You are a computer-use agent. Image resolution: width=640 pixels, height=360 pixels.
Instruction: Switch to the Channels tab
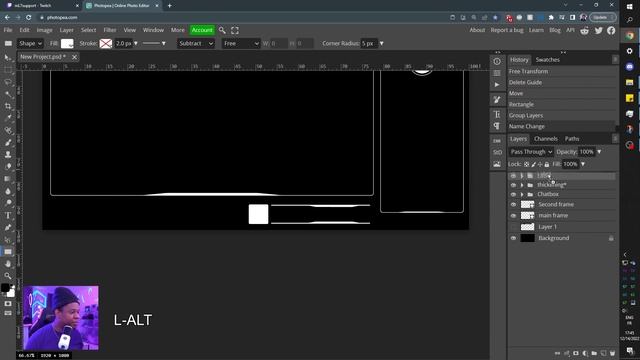coord(546,139)
